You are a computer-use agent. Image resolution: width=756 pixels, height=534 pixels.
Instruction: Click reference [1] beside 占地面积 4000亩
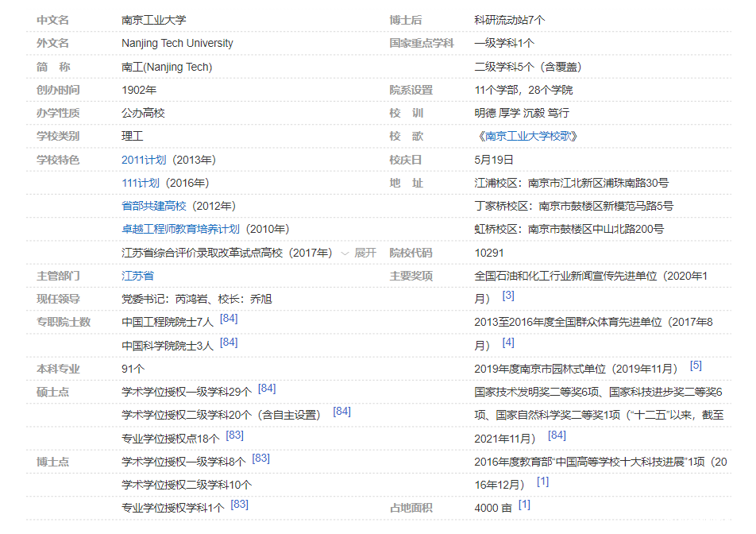coord(523,506)
